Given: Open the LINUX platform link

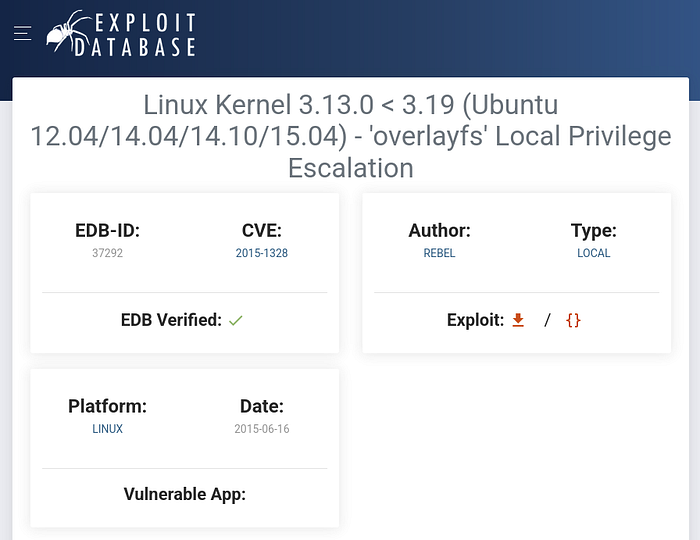Looking at the screenshot, I should click(107, 429).
